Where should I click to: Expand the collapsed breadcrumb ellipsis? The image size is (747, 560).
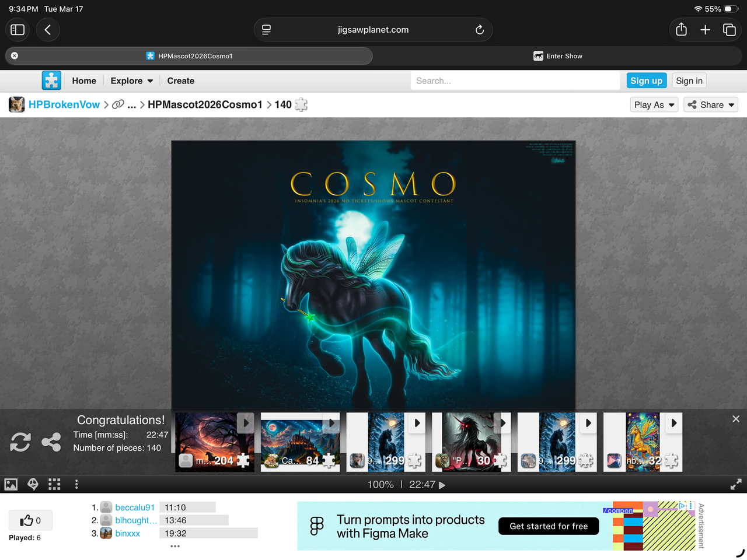pyautogui.click(x=132, y=105)
